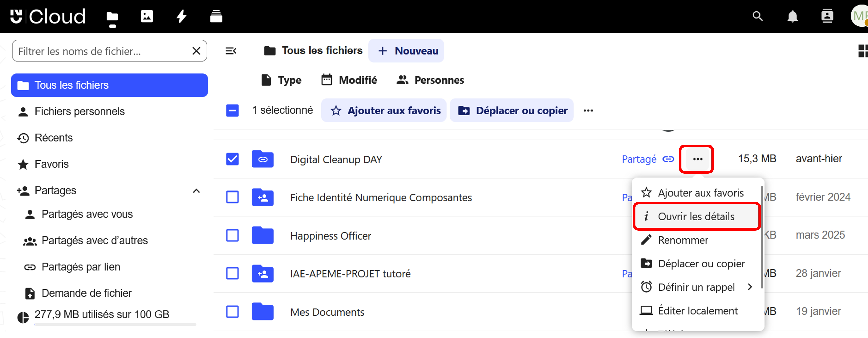Open Récents in sidebar
The image size is (868, 338).
tap(110, 138)
